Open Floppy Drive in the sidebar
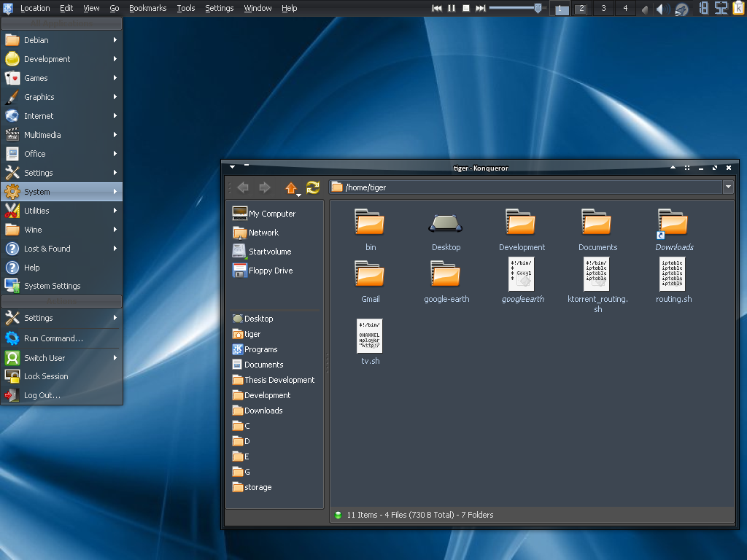This screenshot has width=747, height=560. (x=263, y=270)
